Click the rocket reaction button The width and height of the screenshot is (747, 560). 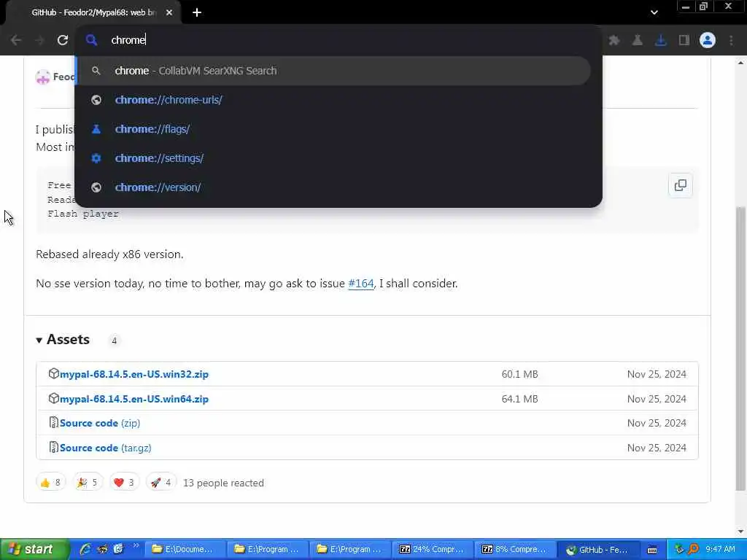pos(161,483)
